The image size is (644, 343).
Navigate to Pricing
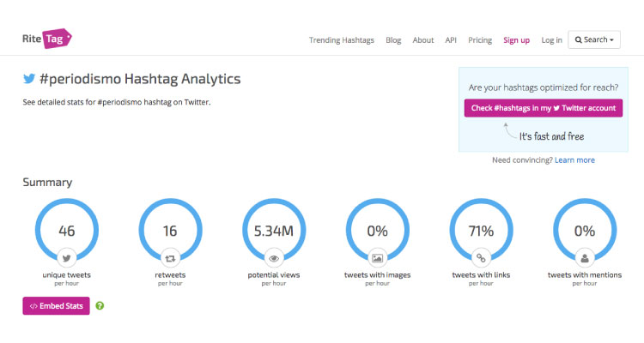pos(480,40)
